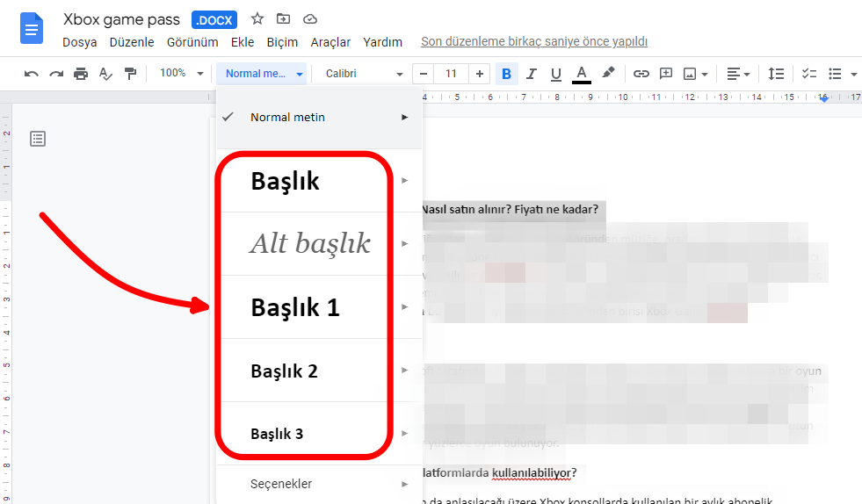Open the Calibri font dropdown
The width and height of the screenshot is (862, 504).
pyautogui.click(x=364, y=74)
